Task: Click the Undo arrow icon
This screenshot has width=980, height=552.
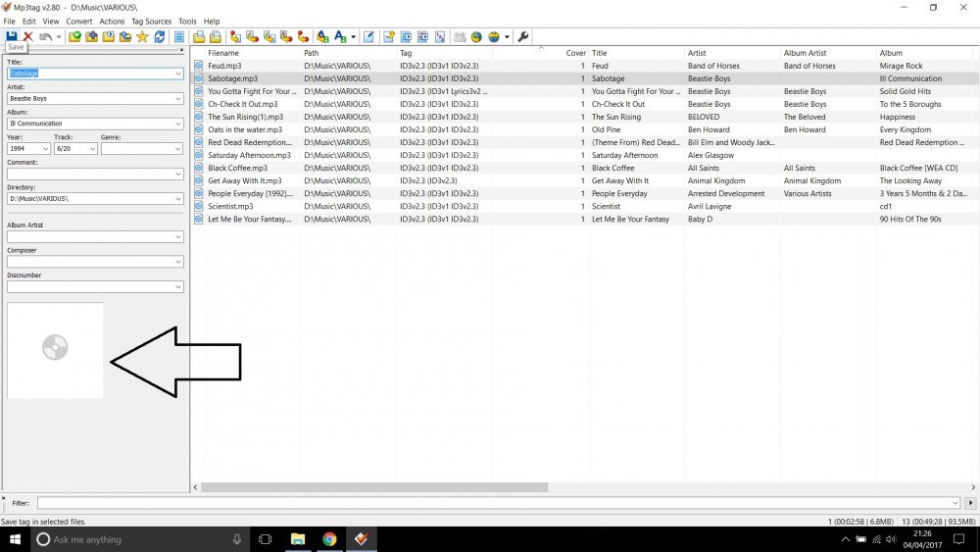Action: pos(45,37)
